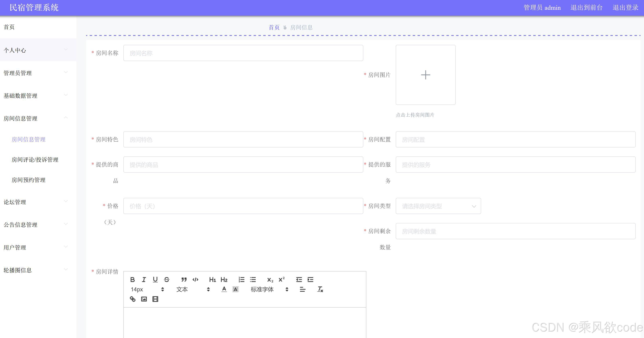Click the room image upload plus box

pos(425,75)
